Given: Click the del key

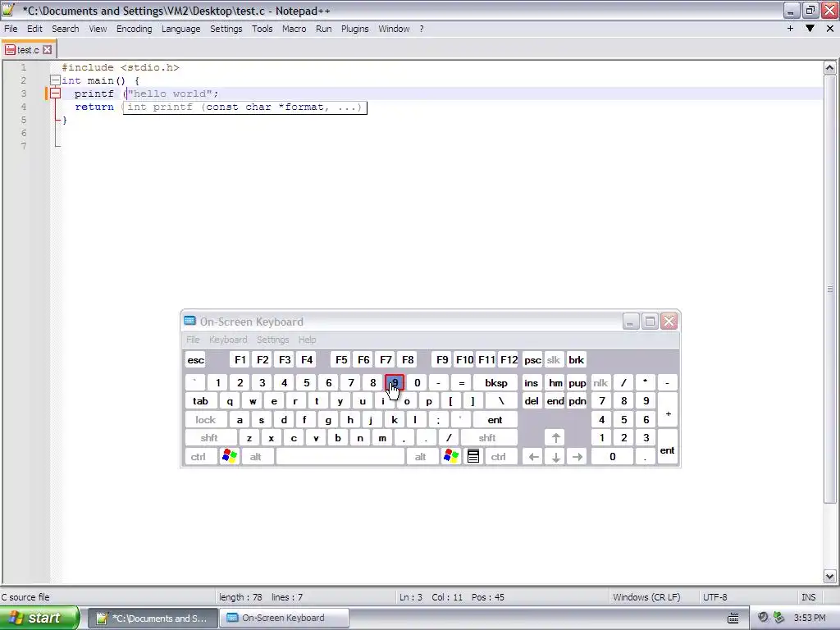Looking at the screenshot, I should pos(532,401).
